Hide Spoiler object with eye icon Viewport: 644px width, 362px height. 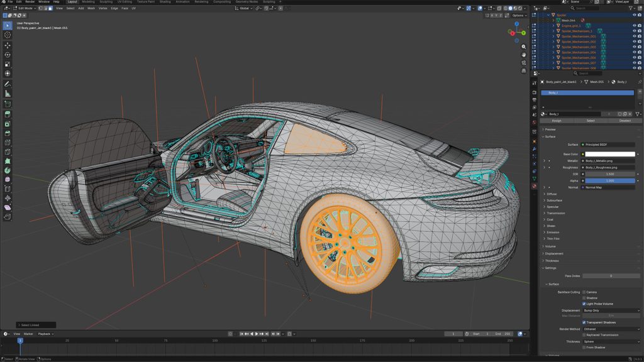[634, 15]
